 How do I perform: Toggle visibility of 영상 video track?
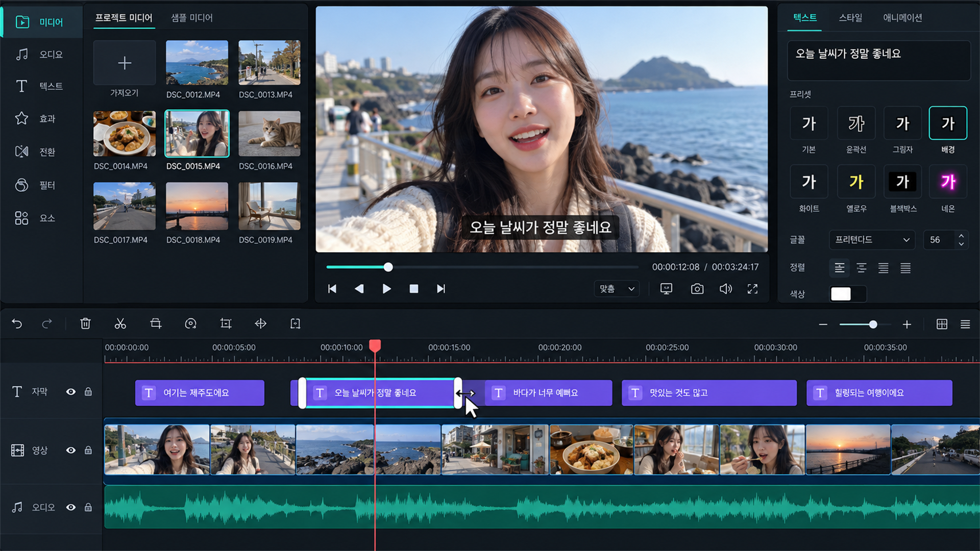pos(71,450)
